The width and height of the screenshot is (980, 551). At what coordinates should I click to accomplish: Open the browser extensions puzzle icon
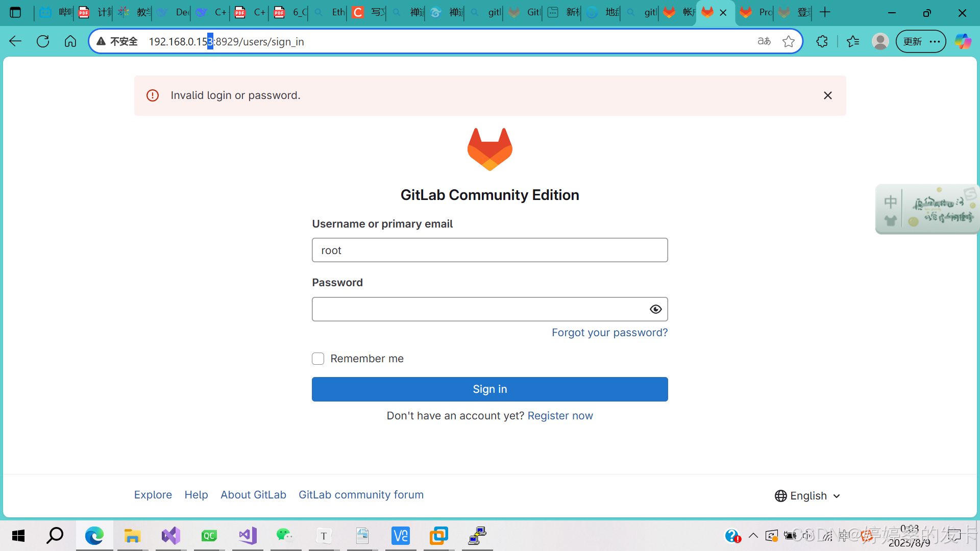pos(822,41)
